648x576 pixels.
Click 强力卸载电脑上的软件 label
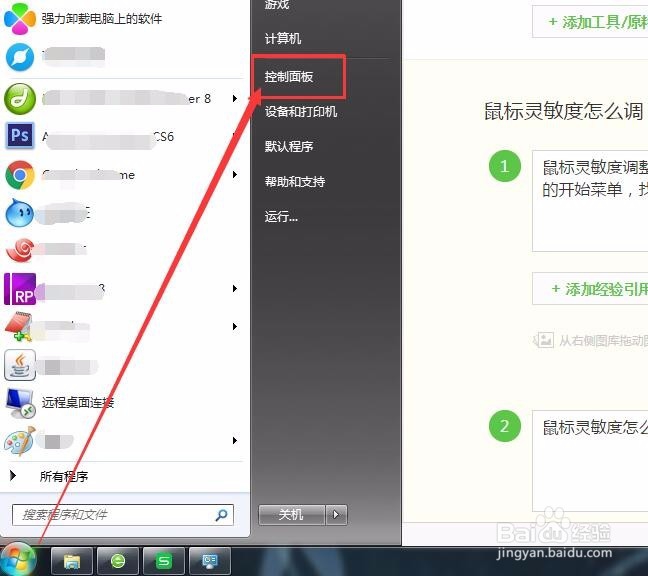102,19
